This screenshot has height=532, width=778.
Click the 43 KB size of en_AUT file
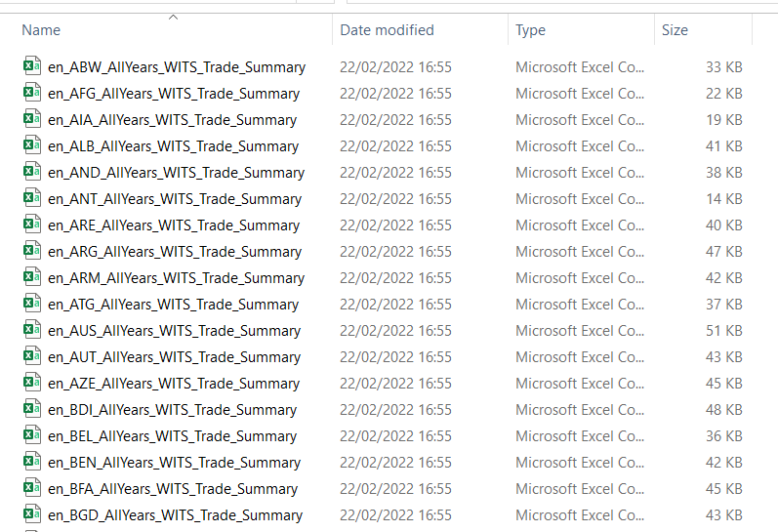(723, 357)
